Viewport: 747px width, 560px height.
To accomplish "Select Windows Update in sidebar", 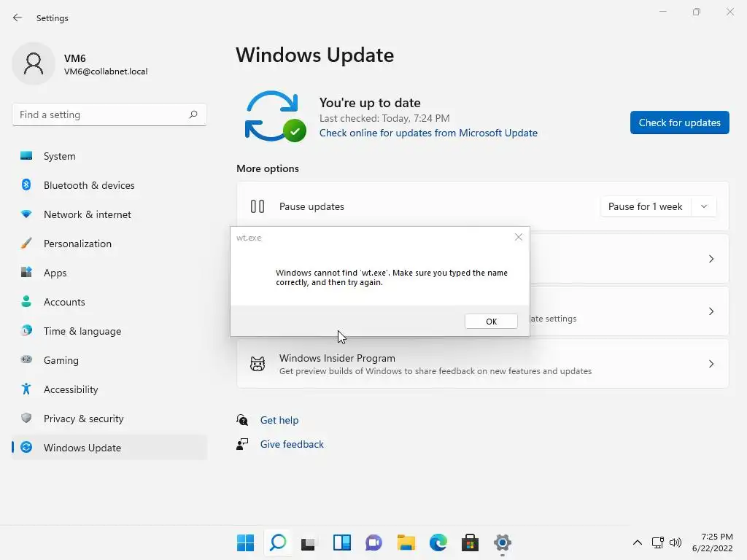I will (x=109, y=448).
